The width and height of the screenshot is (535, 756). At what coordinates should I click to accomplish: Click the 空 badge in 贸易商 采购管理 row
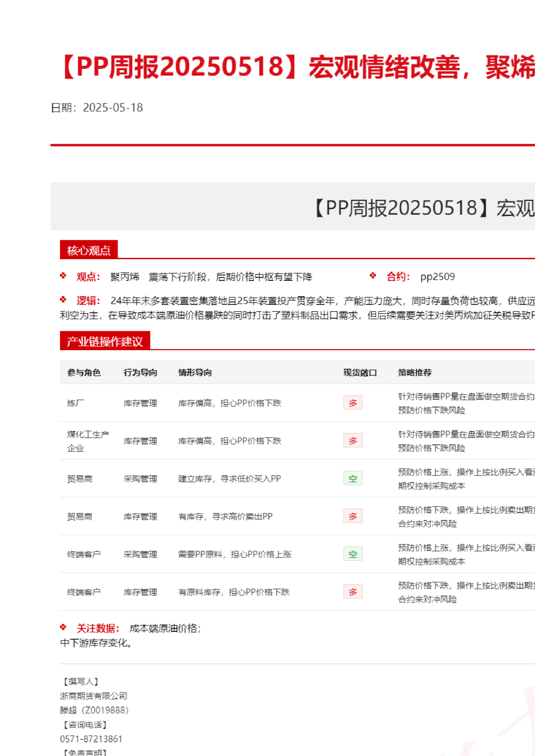click(353, 478)
